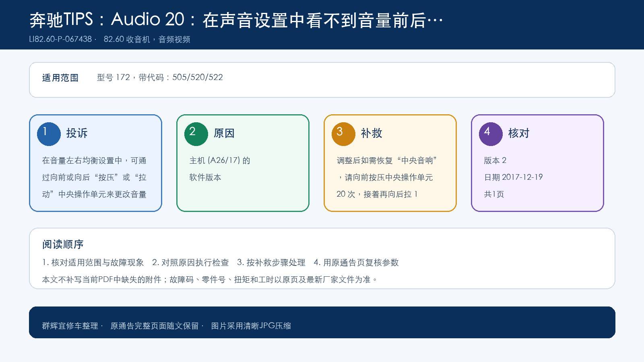Image resolution: width=644 pixels, height=362 pixels.
Task: Click the note starting 本文不补写当前PDF中缺失的附件
Action: [x=210, y=280]
